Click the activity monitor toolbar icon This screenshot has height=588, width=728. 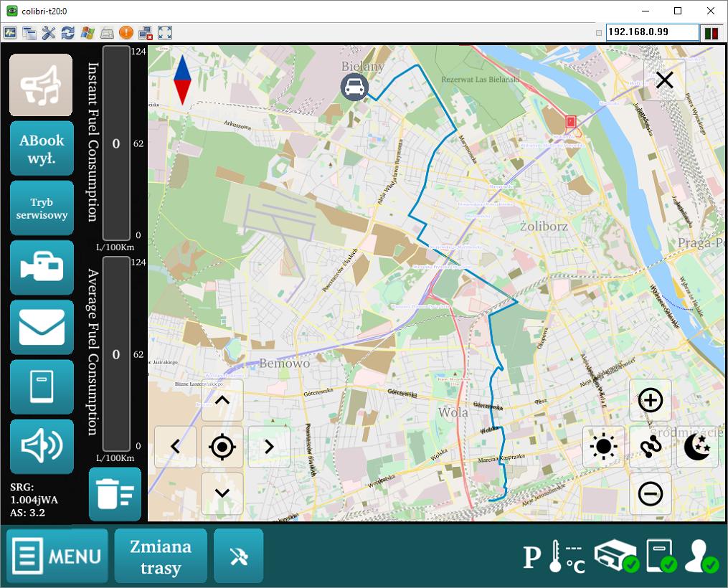[x=10, y=32]
